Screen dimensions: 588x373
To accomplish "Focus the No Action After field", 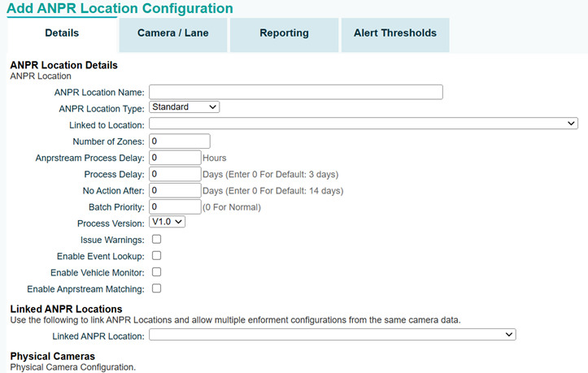I will [175, 190].
